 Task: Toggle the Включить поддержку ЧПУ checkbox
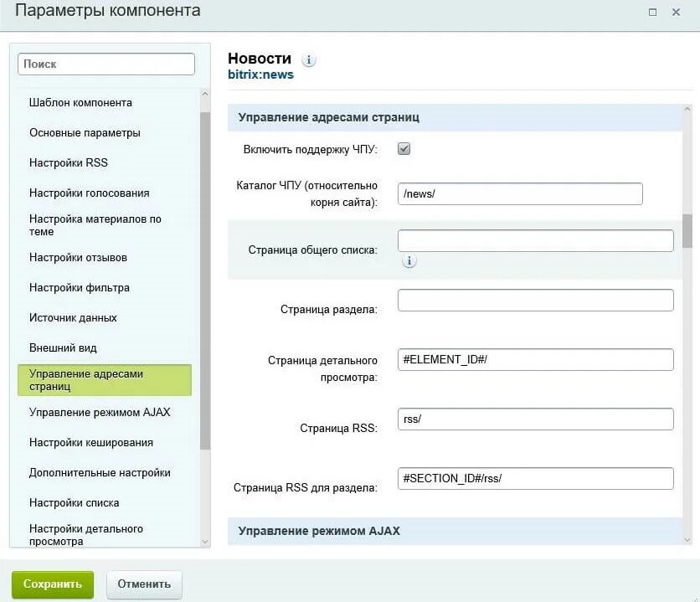tap(404, 148)
